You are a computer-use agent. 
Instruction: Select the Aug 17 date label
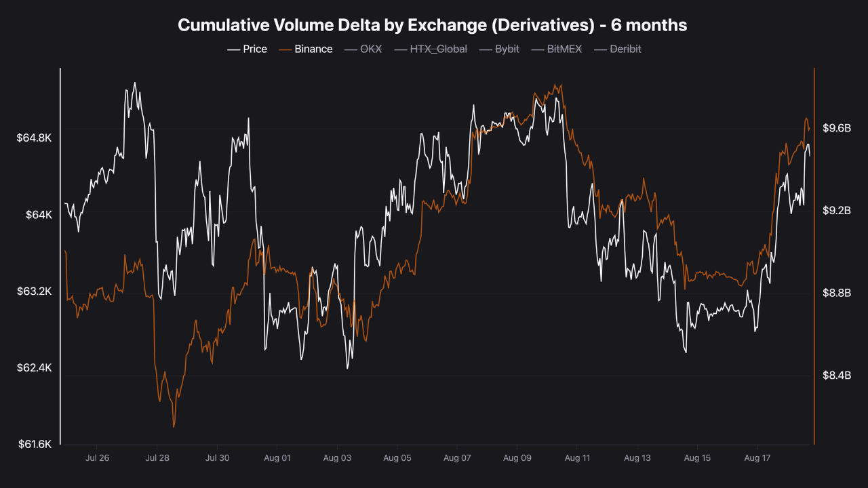pos(757,458)
